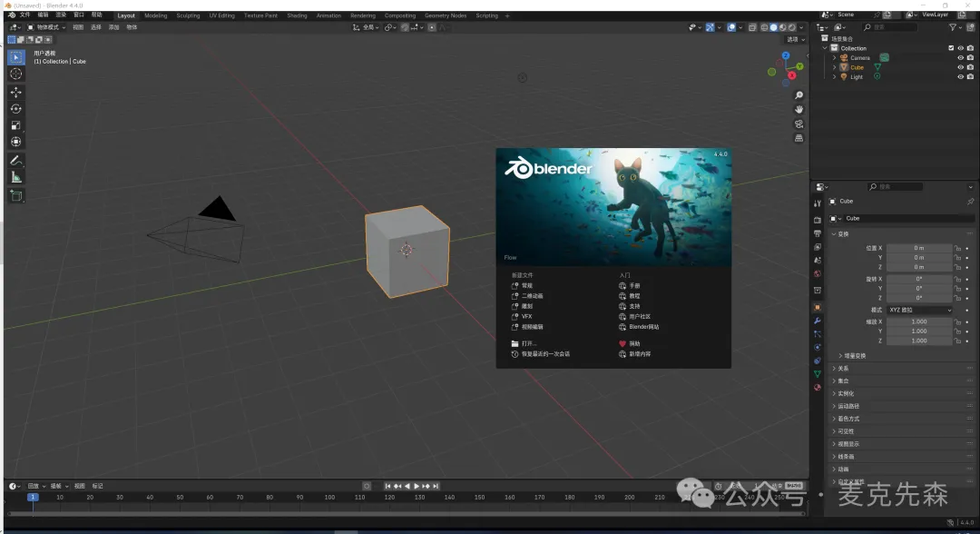The height and width of the screenshot is (534, 980).
Task: Open the Modifiers wrench tab icon
Action: coord(818,321)
